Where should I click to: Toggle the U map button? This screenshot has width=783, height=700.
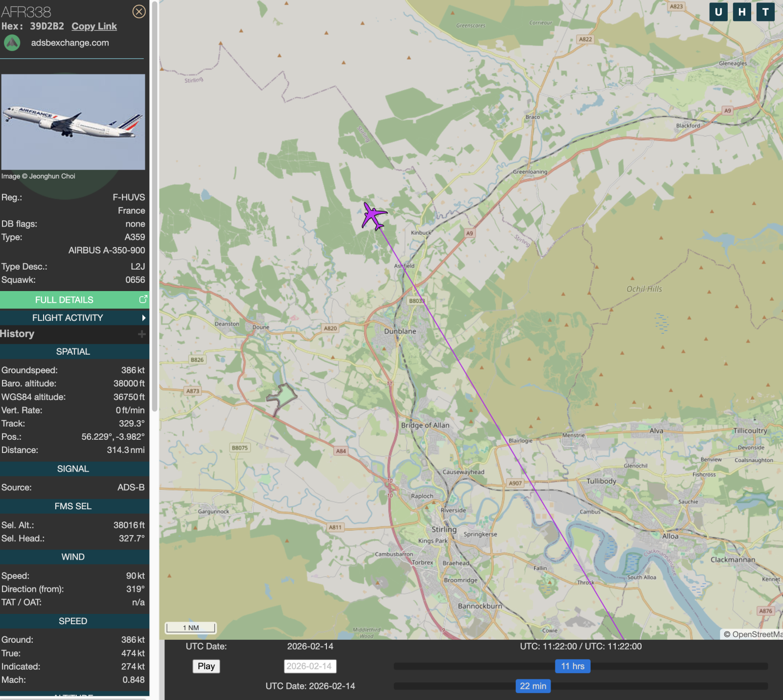pos(718,12)
